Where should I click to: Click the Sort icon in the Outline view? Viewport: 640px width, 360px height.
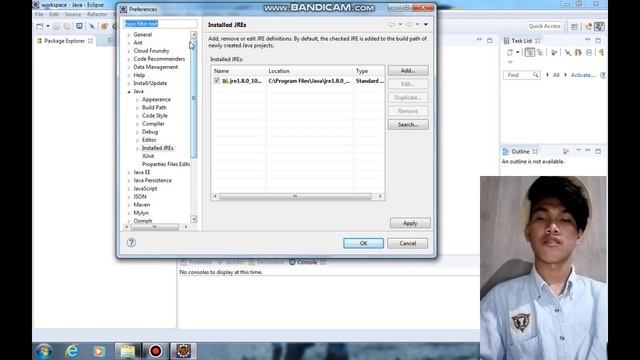(566, 151)
